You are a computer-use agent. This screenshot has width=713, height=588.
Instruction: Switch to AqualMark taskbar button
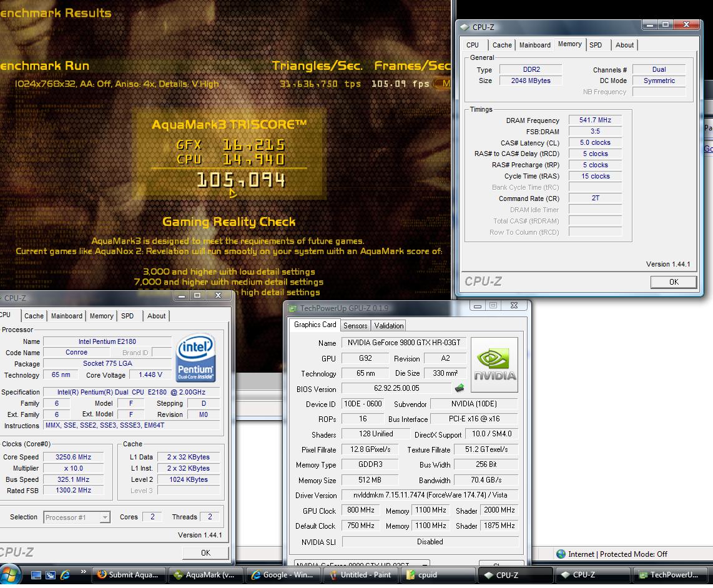point(205,575)
